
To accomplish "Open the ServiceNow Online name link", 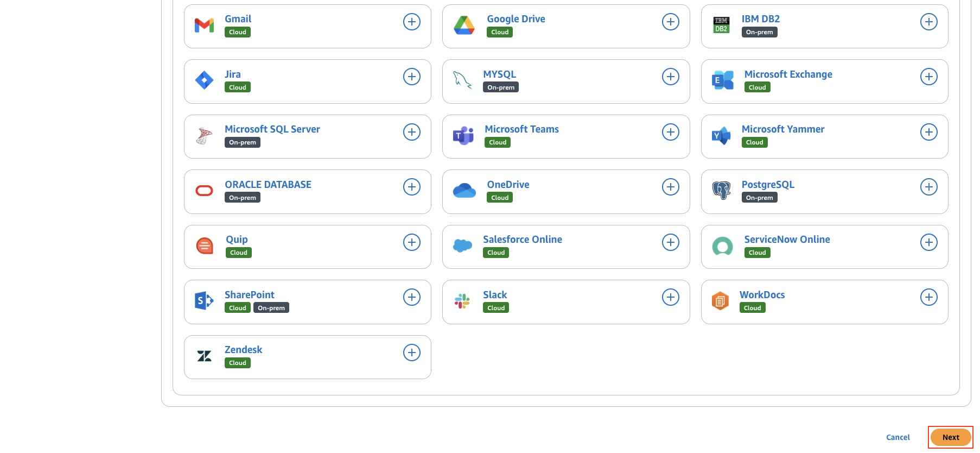I will tap(787, 240).
